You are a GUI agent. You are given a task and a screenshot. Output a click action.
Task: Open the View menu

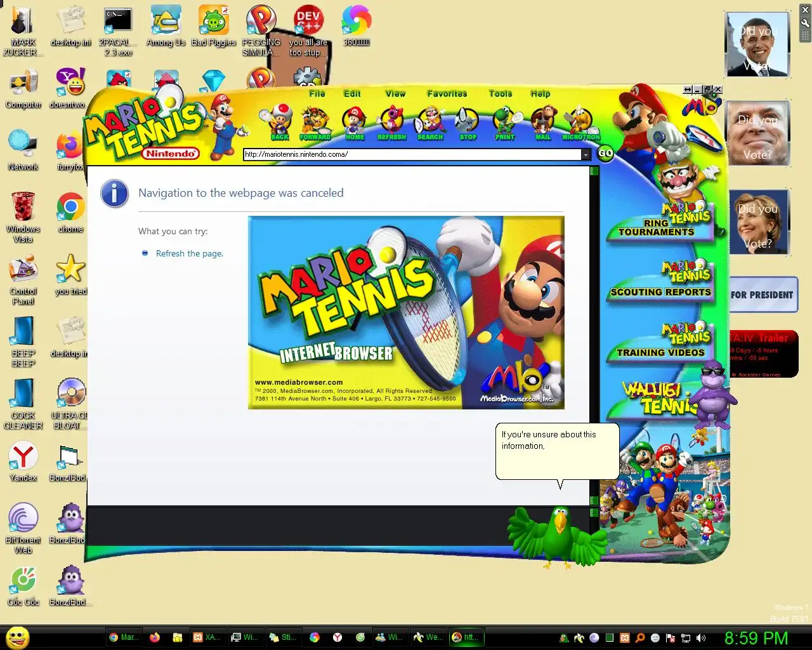click(395, 93)
